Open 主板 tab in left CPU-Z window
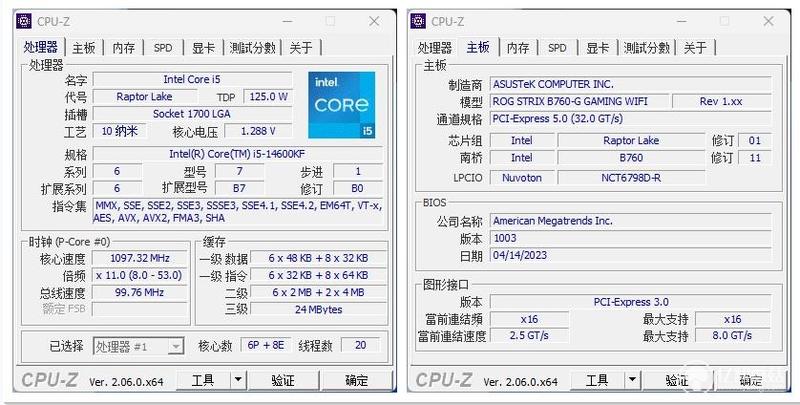 click(84, 48)
